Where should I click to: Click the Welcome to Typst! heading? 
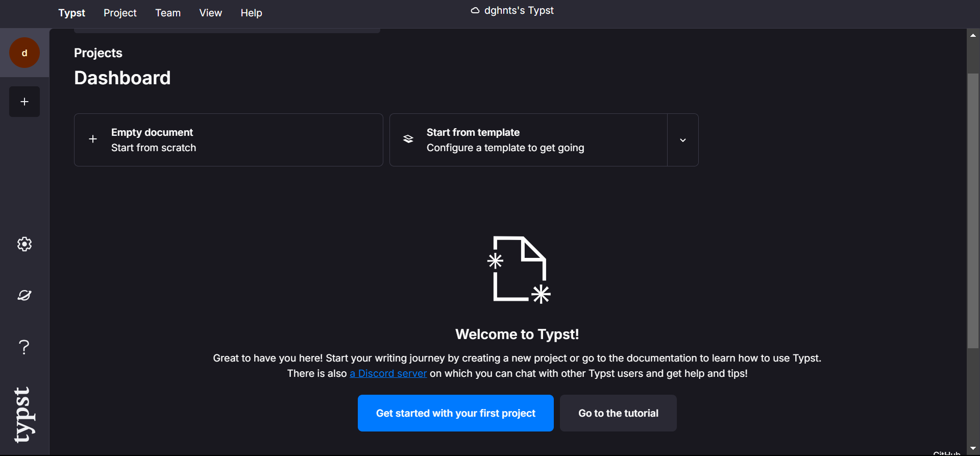(x=517, y=334)
